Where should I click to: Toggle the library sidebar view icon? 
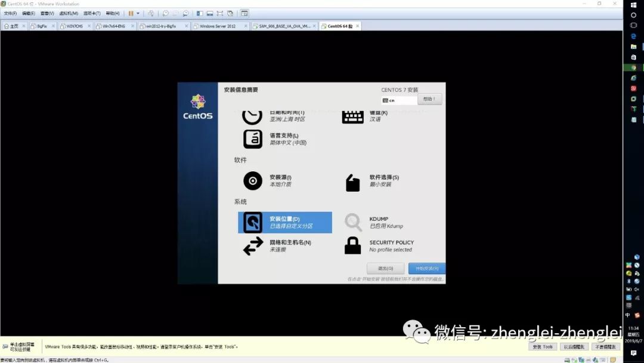click(200, 13)
